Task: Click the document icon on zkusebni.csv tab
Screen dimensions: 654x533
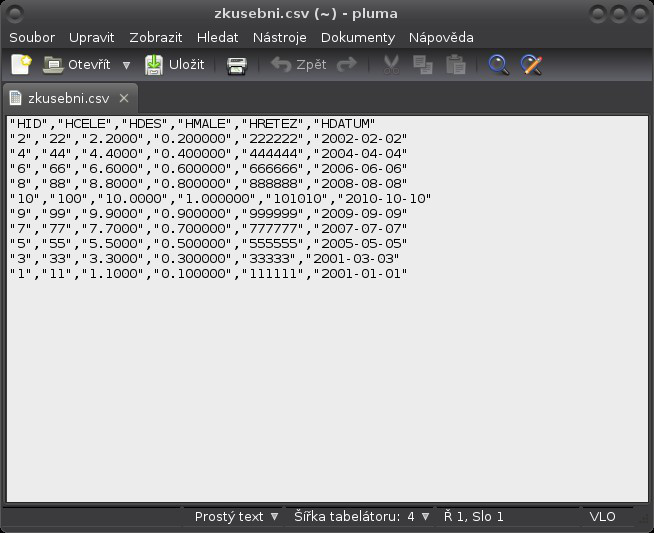Action: pyautogui.click(x=15, y=98)
